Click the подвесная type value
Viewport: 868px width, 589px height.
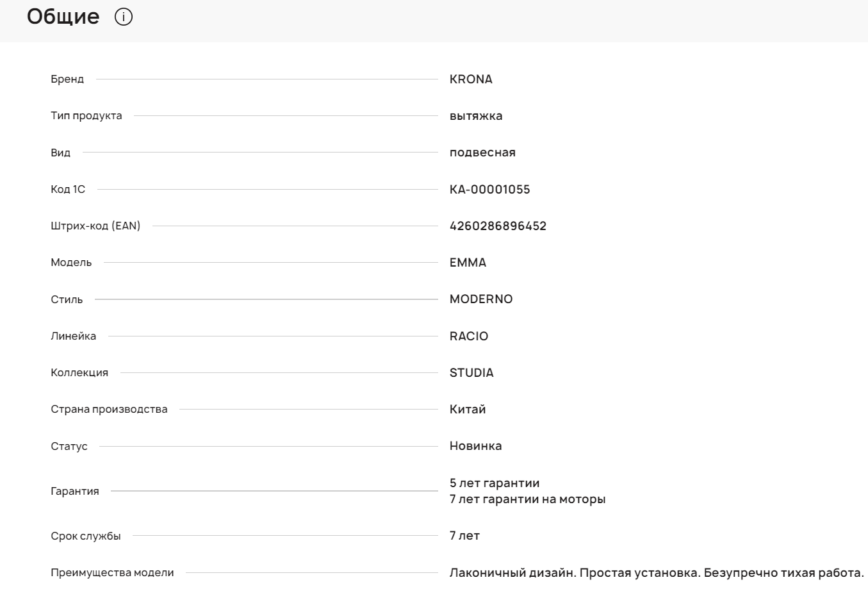pos(482,153)
